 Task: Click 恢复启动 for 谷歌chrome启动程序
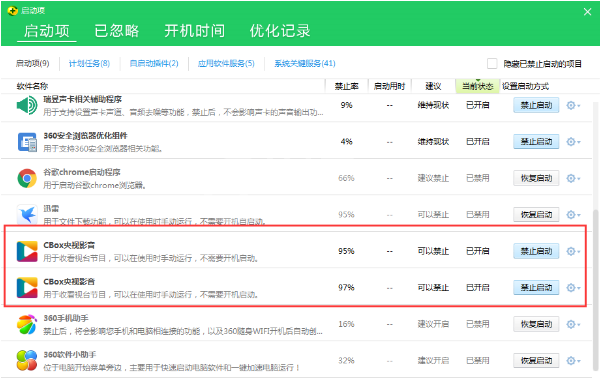coord(536,178)
